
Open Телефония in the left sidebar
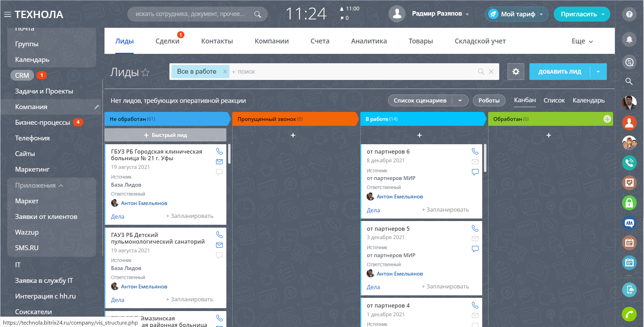point(32,138)
